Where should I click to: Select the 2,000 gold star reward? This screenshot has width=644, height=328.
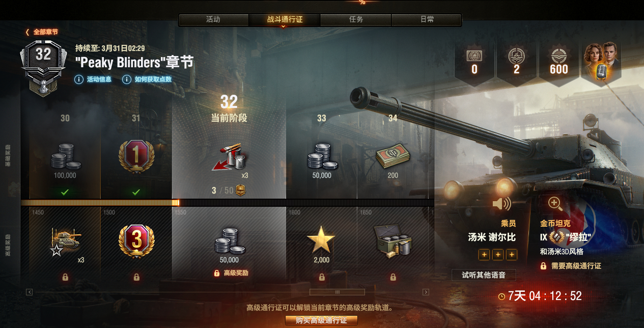[321, 240]
